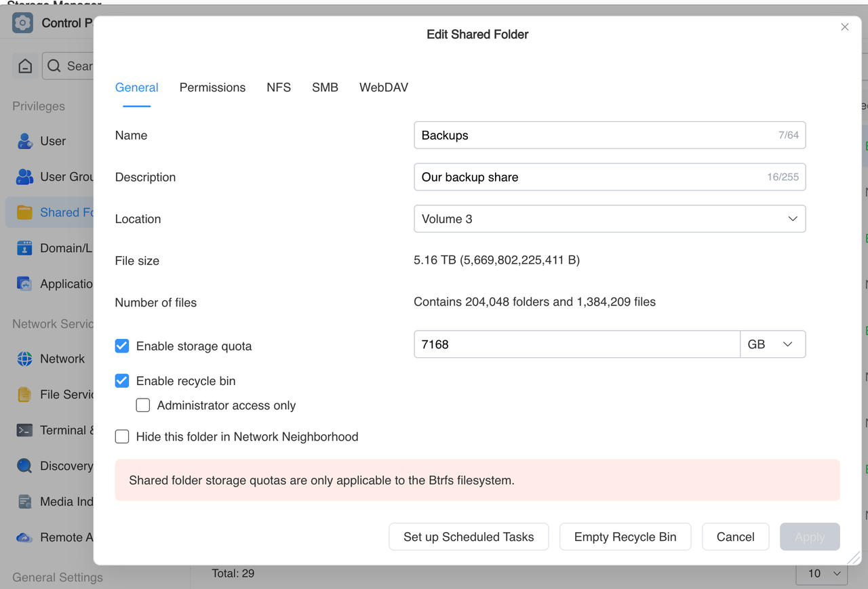Switch to the Permissions tab
The width and height of the screenshot is (868, 589).
click(x=212, y=87)
